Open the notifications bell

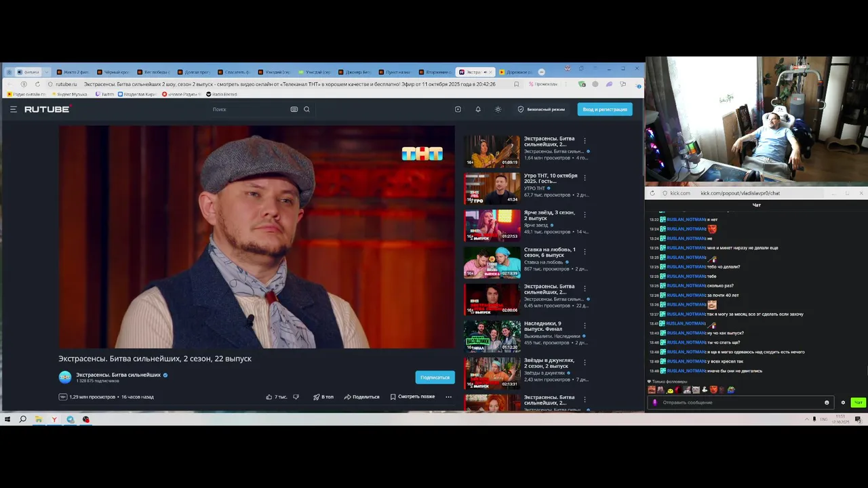click(478, 109)
